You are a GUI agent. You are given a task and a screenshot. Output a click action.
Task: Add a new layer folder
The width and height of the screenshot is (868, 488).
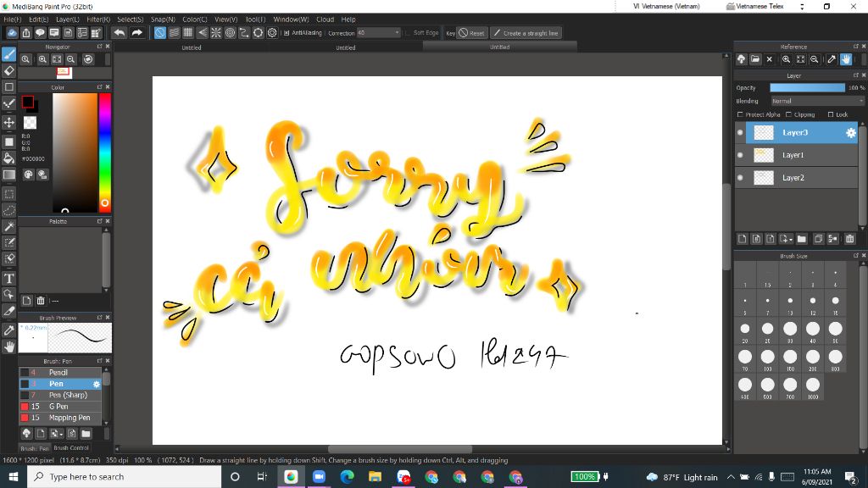[801, 239]
